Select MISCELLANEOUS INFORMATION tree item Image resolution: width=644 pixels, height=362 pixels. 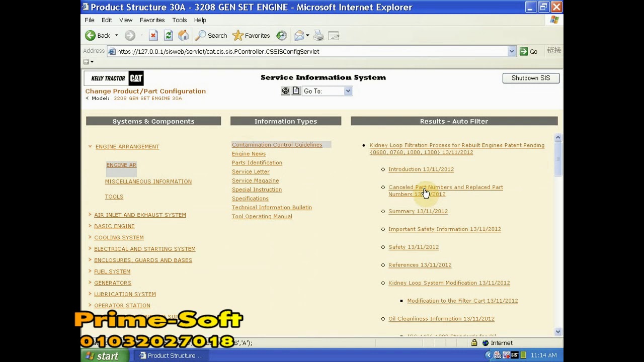point(148,182)
